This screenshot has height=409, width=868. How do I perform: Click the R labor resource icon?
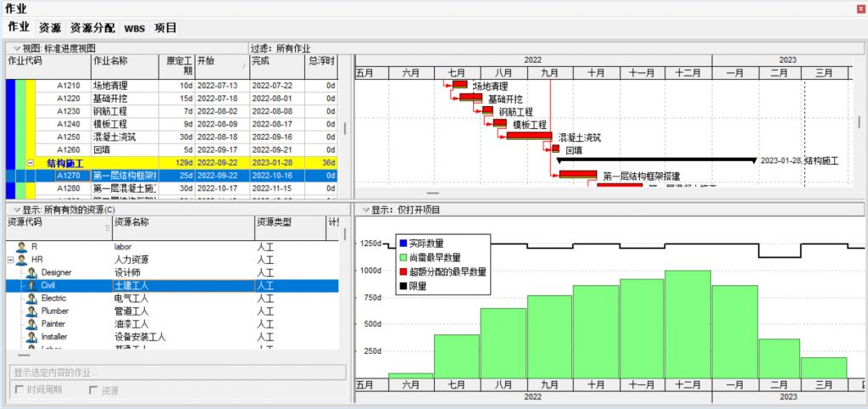pos(21,247)
